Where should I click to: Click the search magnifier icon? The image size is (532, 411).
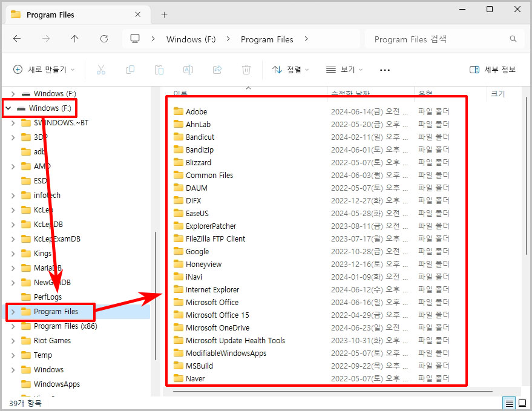pyautogui.click(x=513, y=39)
